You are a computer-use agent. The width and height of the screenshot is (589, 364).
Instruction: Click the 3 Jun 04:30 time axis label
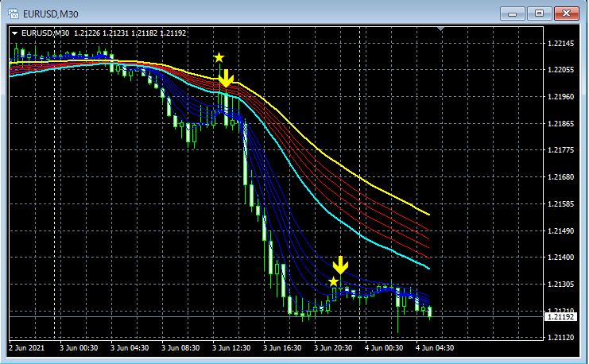[130, 348]
